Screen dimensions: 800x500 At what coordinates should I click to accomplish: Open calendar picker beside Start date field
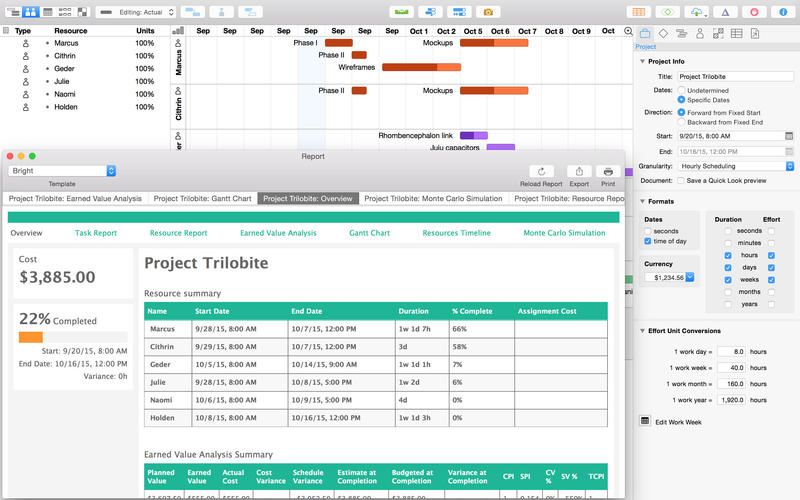pos(789,135)
